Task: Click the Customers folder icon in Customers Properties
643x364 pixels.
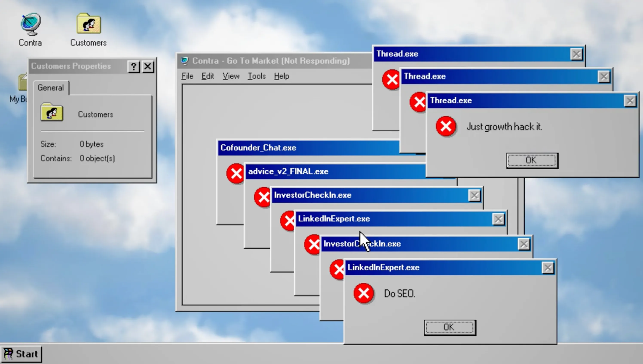Action: pyautogui.click(x=52, y=112)
